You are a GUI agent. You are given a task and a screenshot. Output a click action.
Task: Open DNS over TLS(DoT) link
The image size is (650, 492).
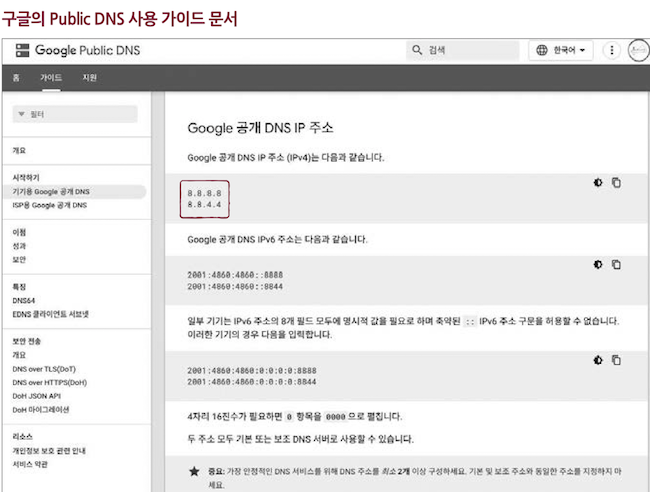coord(44,369)
